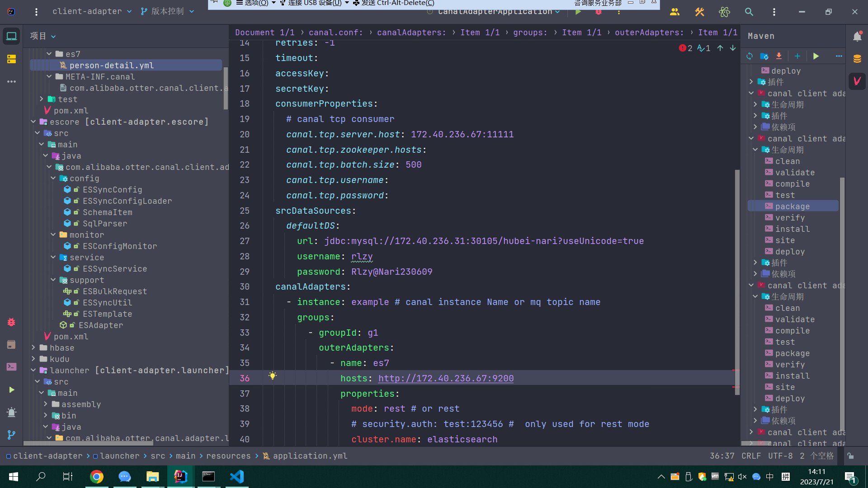
Task: Open the Git branch tool window icon
Action: [11, 435]
